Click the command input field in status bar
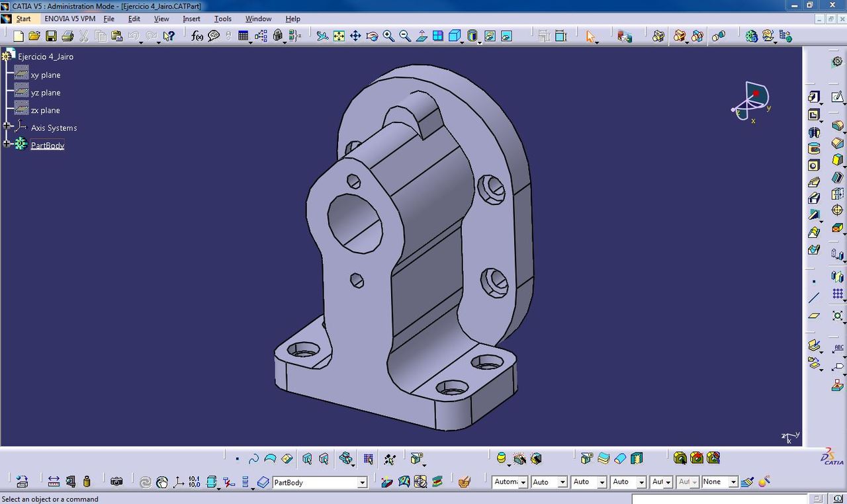The width and height of the screenshot is (847, 504). (x=720, y=499)
